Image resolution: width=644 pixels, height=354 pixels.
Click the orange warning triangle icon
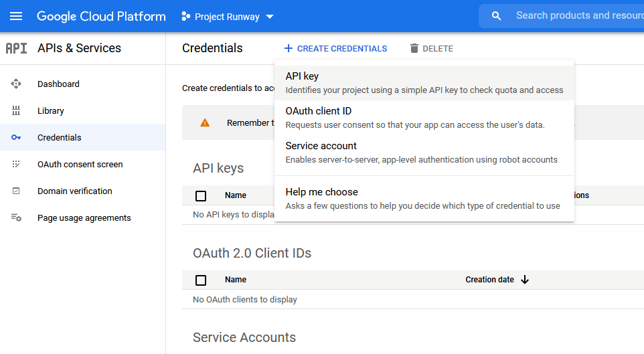click(205, 122)
